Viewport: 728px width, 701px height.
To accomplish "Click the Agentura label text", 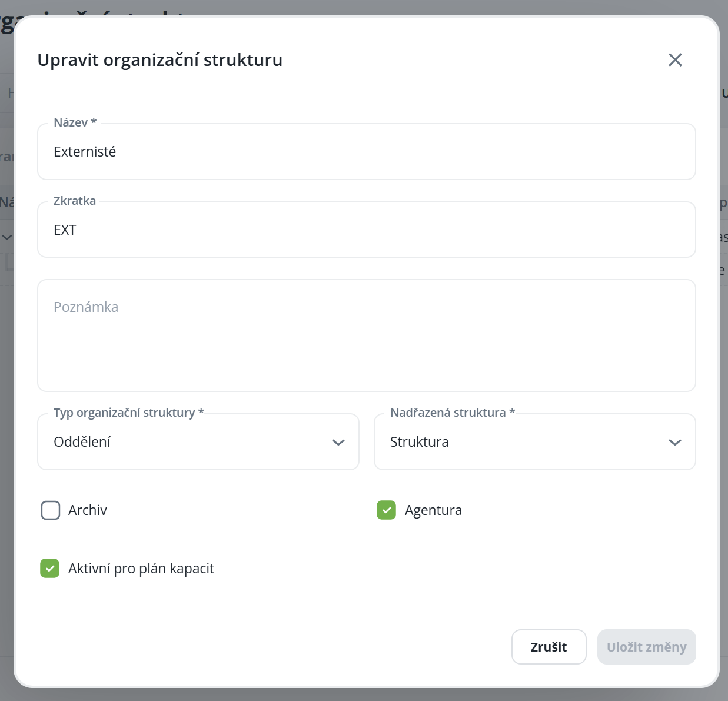I will 433,510.
